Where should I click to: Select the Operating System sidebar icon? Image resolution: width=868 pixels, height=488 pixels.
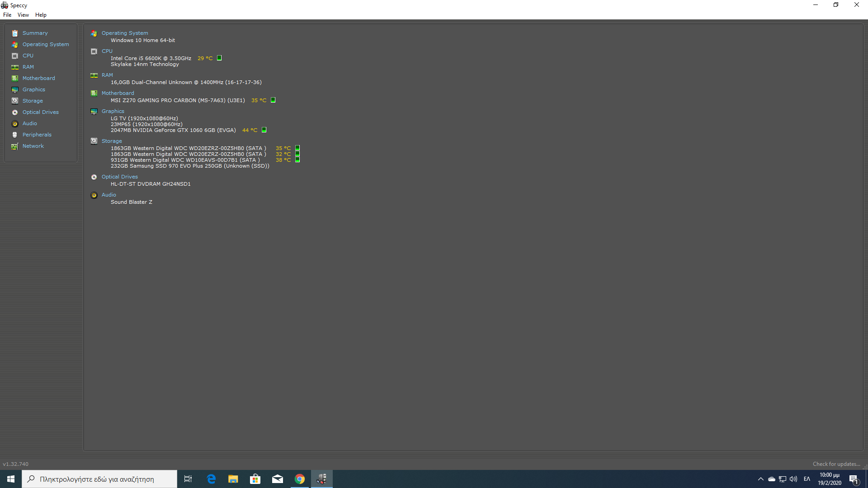[x=15, y=45]
